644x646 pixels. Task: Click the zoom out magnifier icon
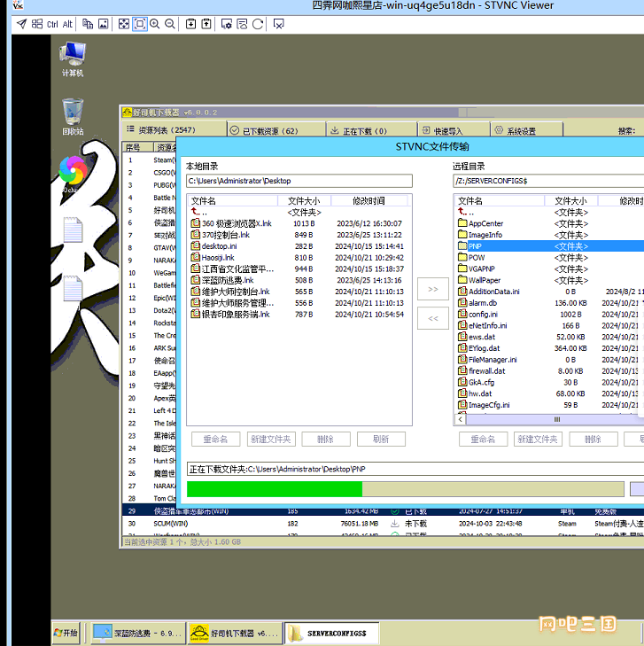pyautogui.click(x=170, y=24)
